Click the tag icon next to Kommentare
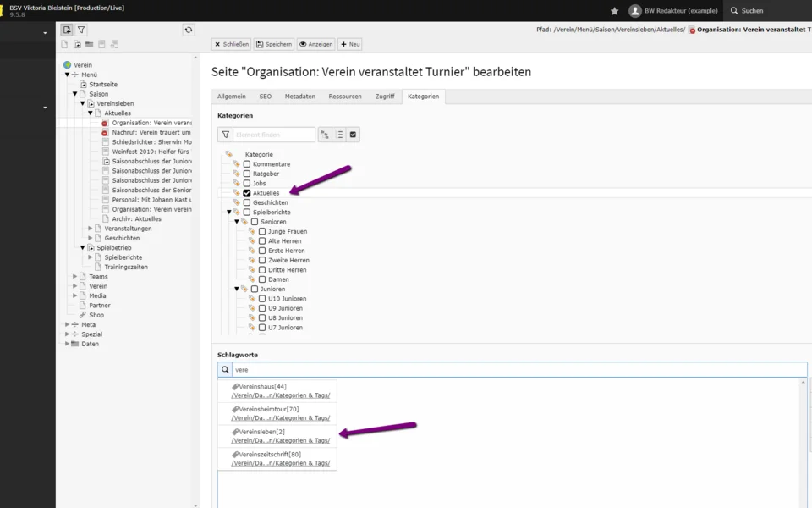812x508 pixels. pos(237,164)
